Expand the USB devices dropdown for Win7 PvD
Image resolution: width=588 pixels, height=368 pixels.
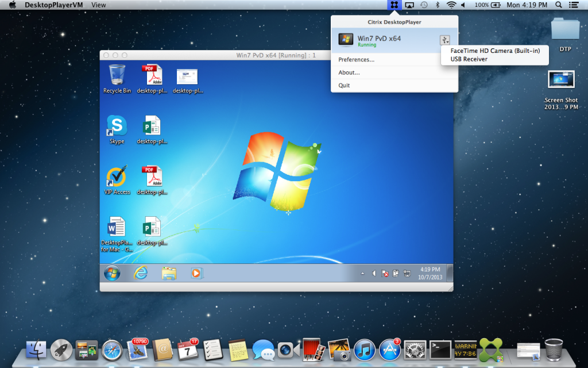[x=444, y=40]
